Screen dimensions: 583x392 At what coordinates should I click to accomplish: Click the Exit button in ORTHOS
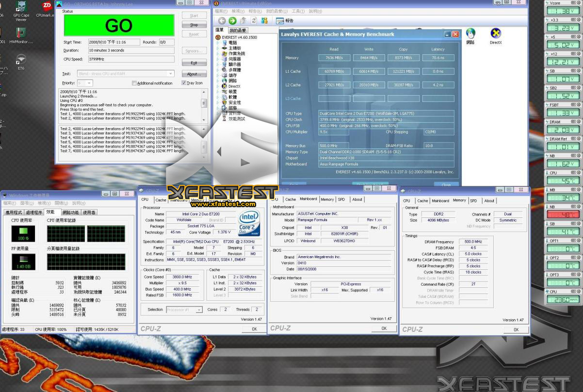(194, 63)
